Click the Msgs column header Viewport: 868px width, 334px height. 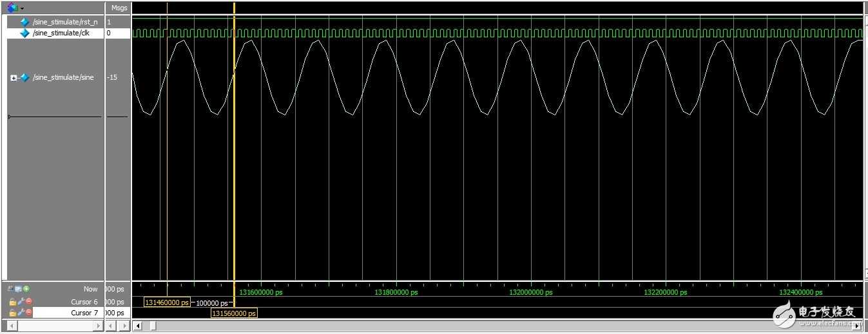118,8
